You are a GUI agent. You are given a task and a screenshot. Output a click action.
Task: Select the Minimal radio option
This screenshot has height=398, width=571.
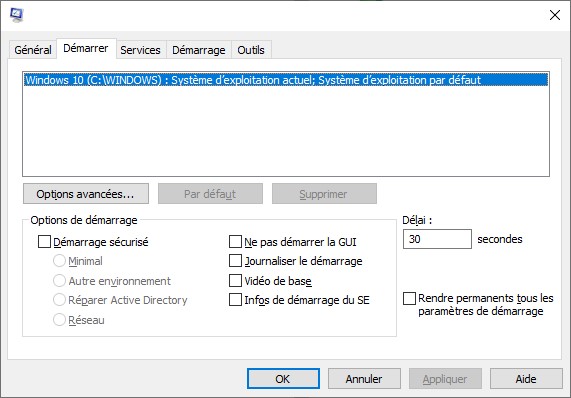59,261
